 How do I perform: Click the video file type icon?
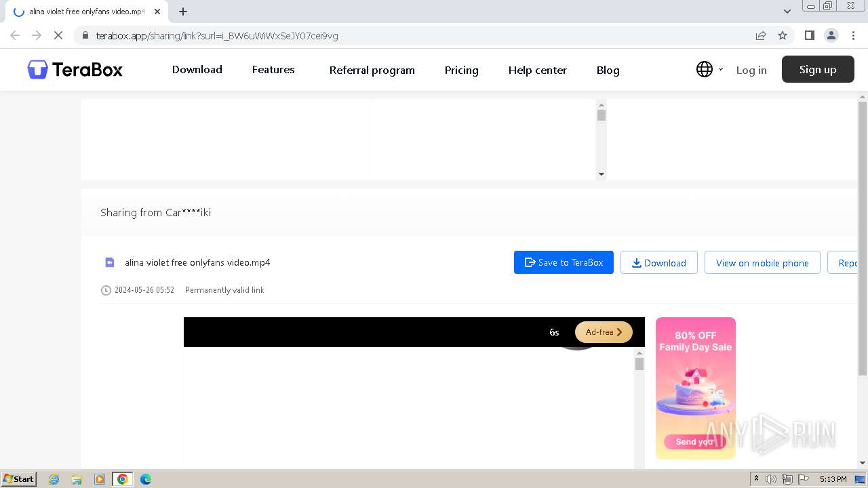110,262
